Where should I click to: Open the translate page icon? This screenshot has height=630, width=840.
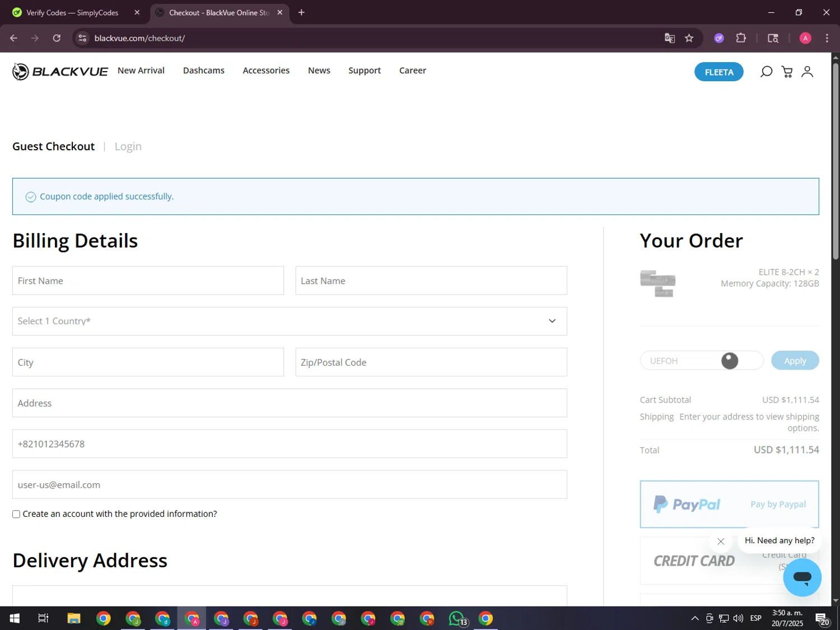coord(669,38)
